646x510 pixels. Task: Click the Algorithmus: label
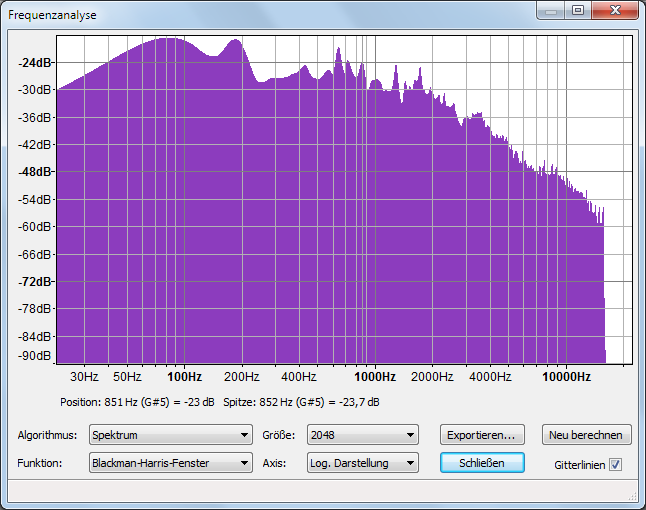click(x=47, y=435)
